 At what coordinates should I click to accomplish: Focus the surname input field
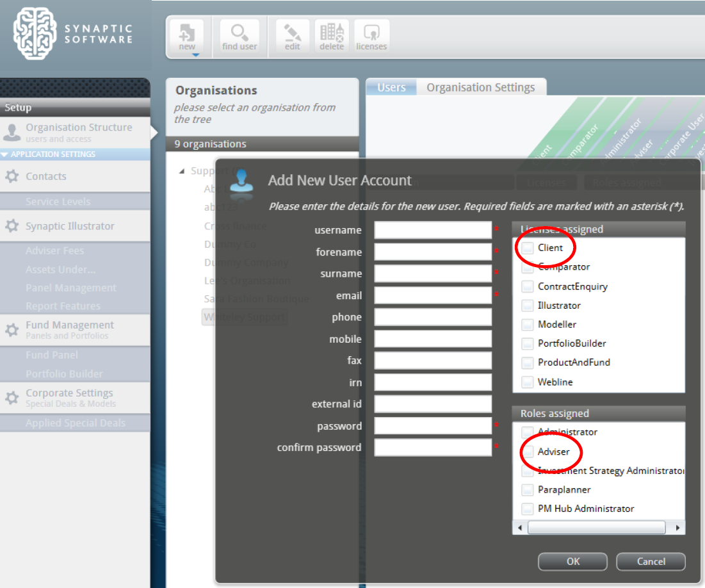432,274
